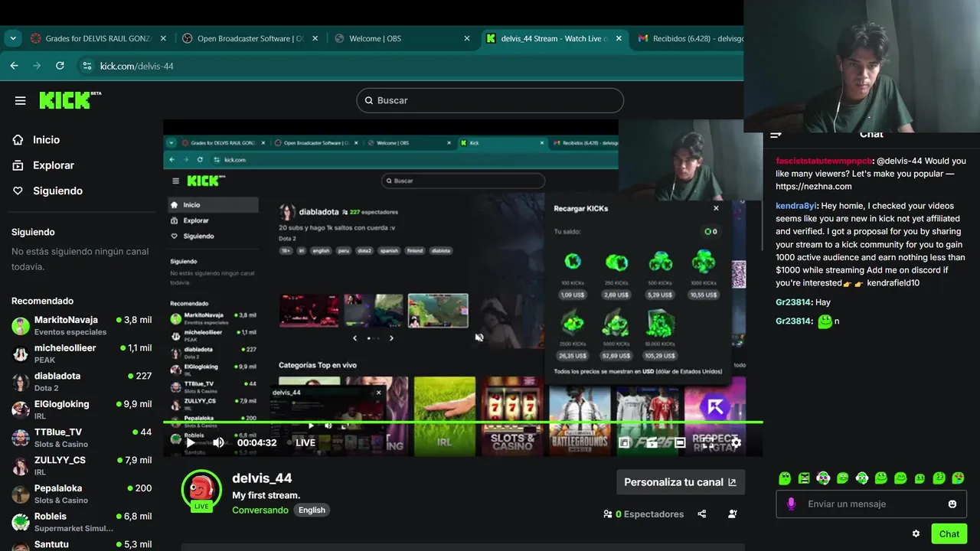Viewport: 980px width, 551px height.
Task: Click the delvis_44 channel name
Action: 262,478
